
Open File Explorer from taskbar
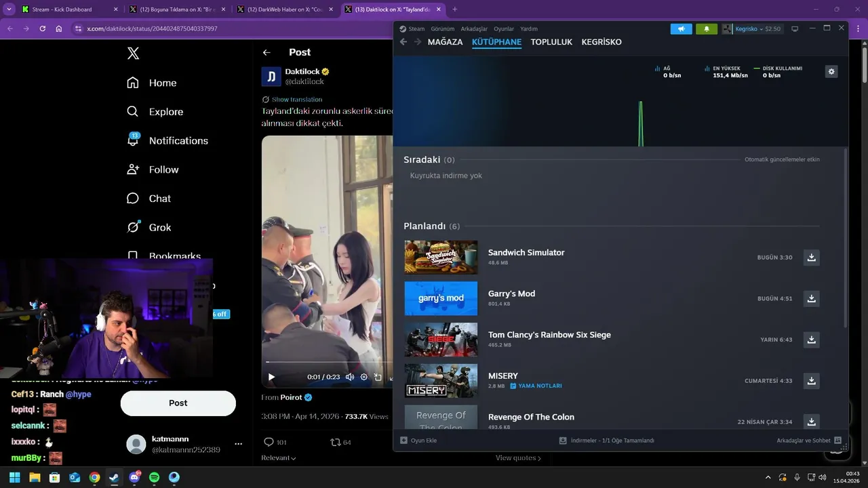tap(35, 477)
